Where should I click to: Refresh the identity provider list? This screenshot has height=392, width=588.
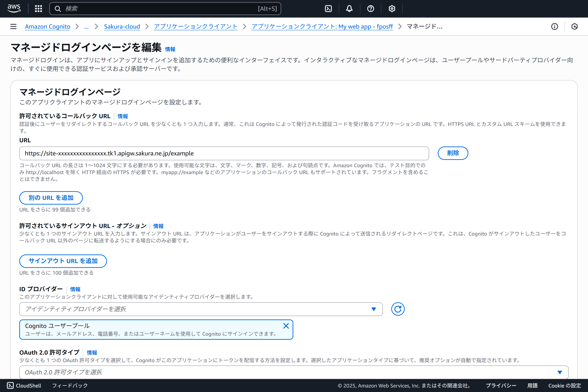pyautogui.click(x=398, y=309)
